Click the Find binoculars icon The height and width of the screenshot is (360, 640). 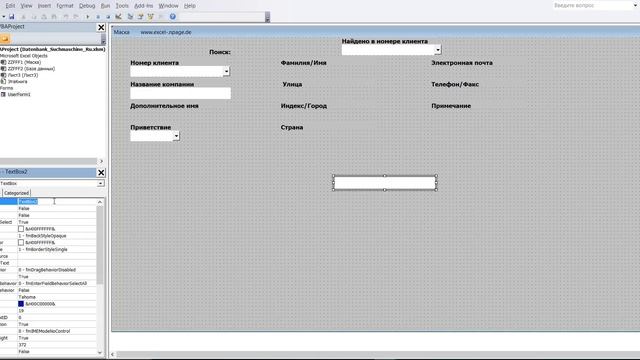click(x=54, y=17)
